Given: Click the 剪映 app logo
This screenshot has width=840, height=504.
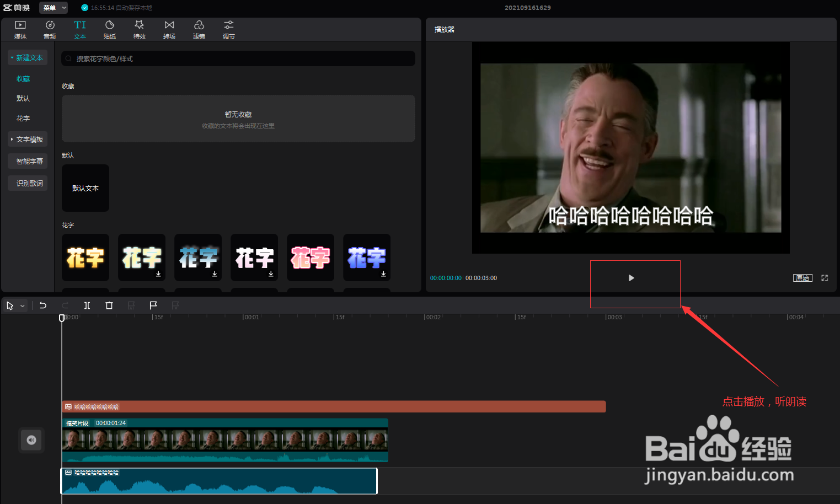Looking at the screenshot, I should [x=17, y=8].
